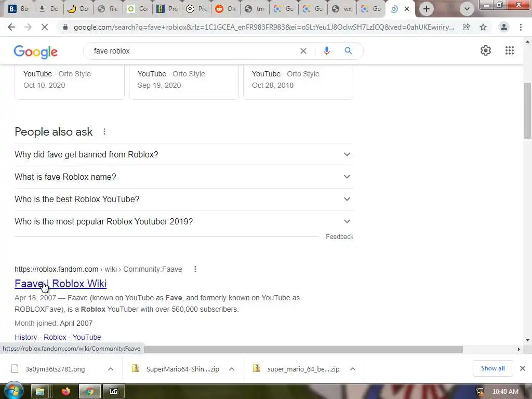Open the Google apps grid
This screenshot has width=532, height=399.
(509, 50)
